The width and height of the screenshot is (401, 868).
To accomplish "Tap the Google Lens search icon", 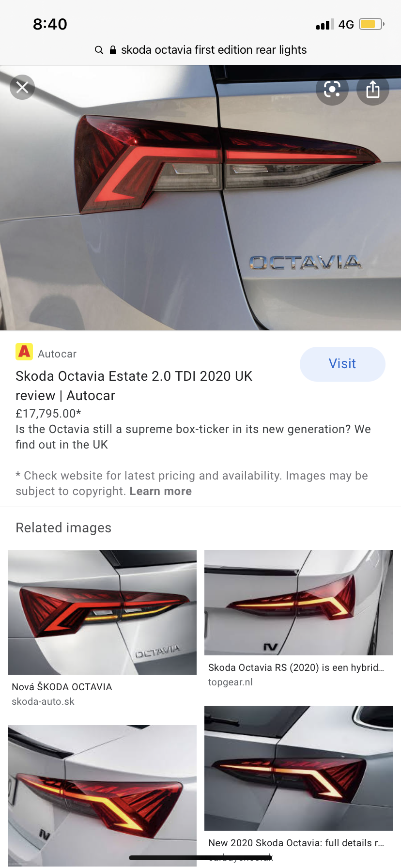I will [332, 89].
